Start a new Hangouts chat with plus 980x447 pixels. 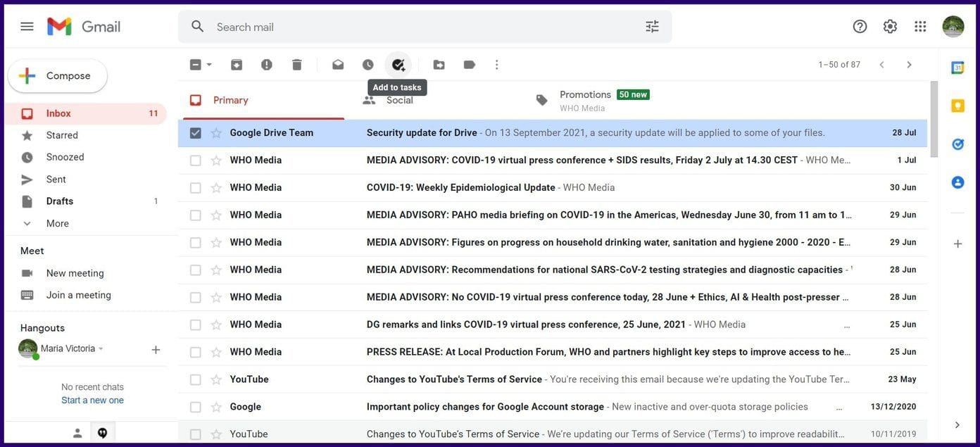click(156, 349)
